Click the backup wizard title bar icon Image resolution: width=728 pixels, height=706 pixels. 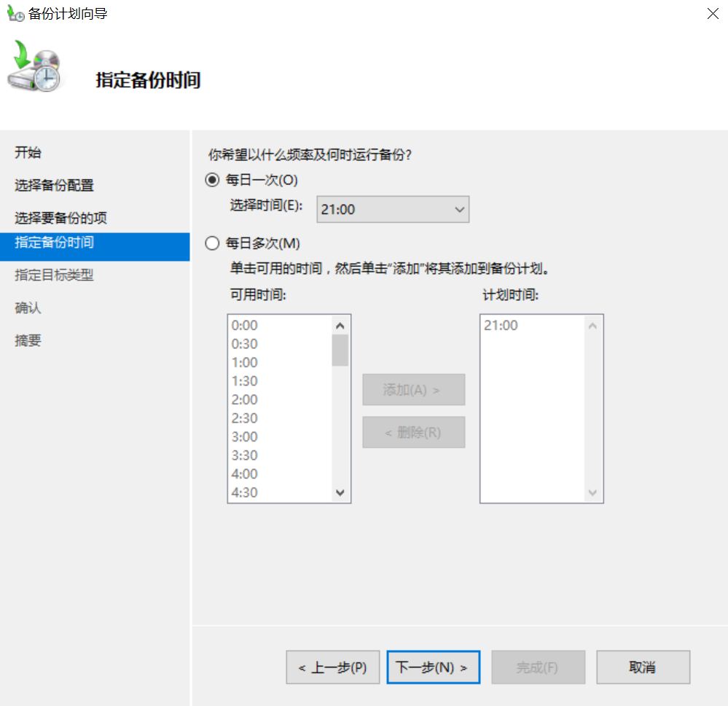point(16,13)
